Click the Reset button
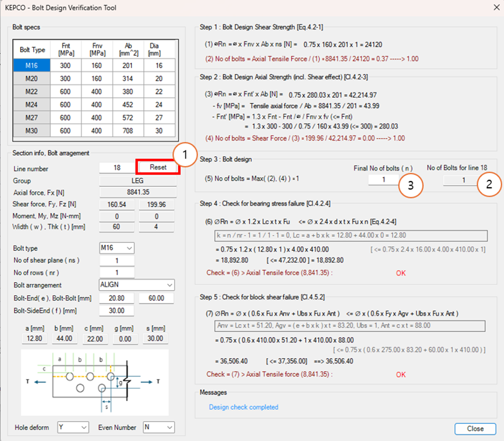 click(158, 168)
